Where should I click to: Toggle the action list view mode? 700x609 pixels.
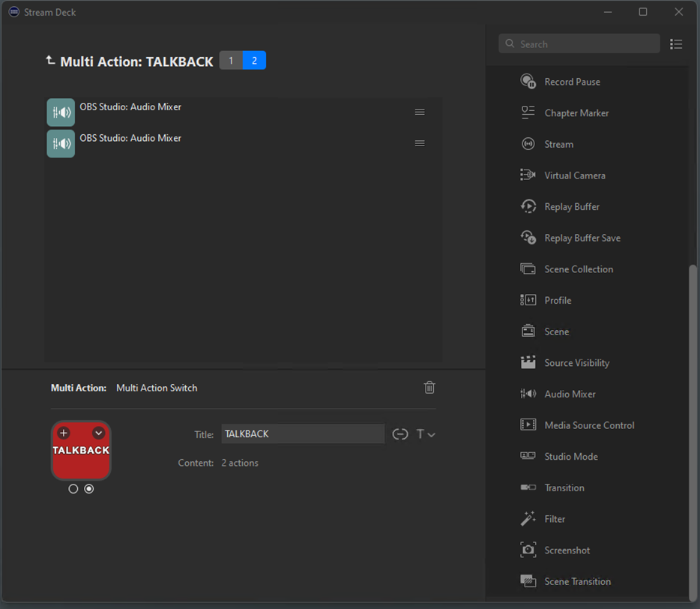(x=676, y=44)
